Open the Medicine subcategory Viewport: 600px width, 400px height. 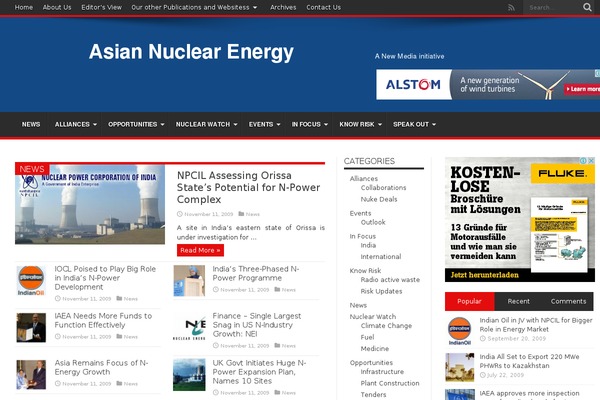click(x=375, y=349)
